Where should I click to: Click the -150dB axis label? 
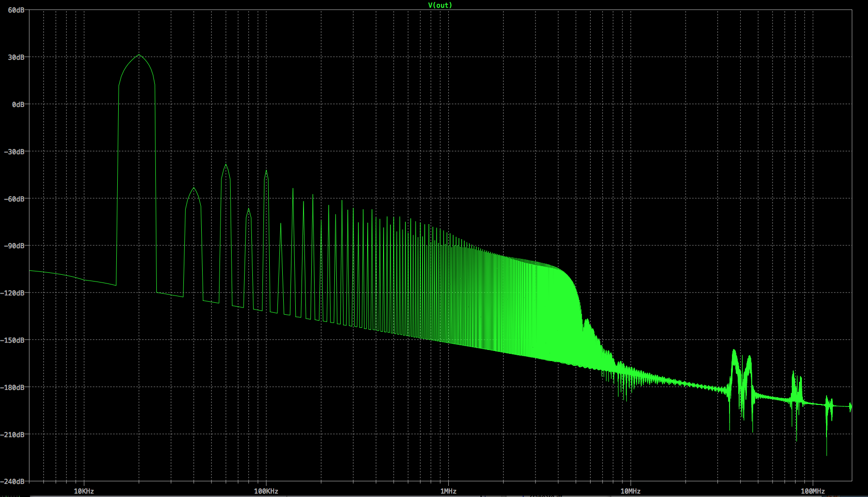pos(13,340)
